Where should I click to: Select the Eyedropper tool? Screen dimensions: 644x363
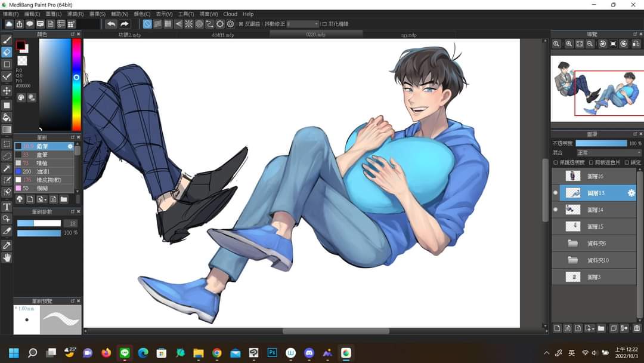[7, 245]
